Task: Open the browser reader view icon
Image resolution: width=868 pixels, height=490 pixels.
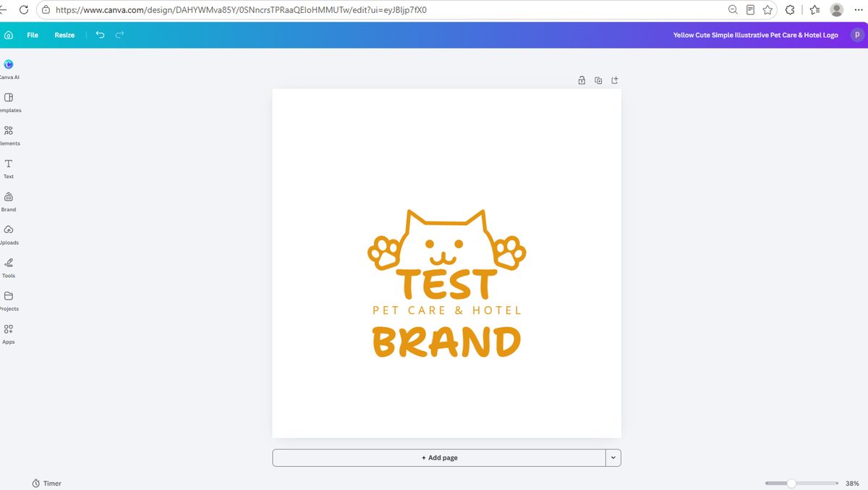Action: (751, 10)
